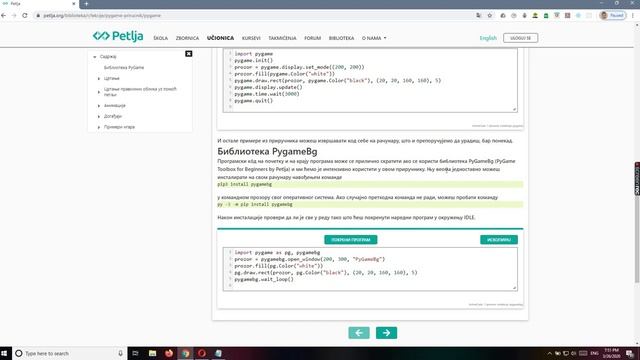Click the teal button right of ПОКРЕНИ ПРОГРАМ

point(499,240)
